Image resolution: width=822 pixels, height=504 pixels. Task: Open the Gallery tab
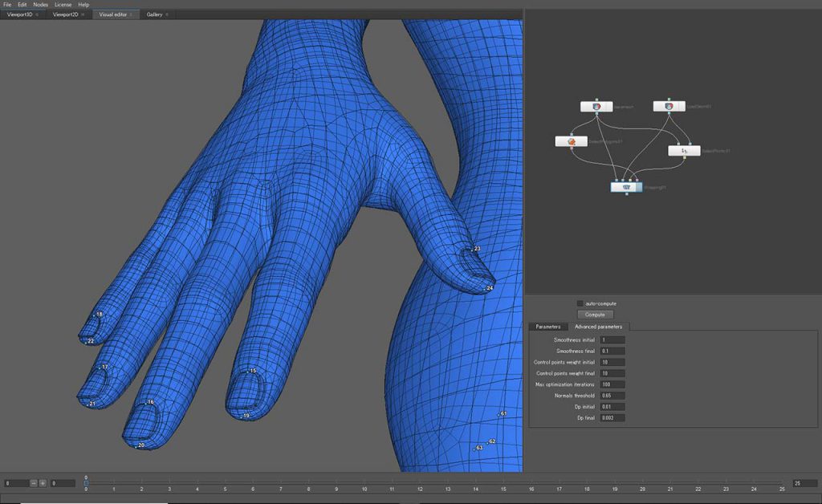click(154, 14)
